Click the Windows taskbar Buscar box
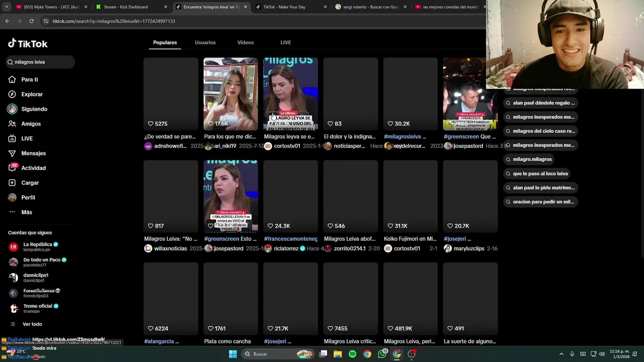This screenshot has width=644, height=362. point(277,354)
